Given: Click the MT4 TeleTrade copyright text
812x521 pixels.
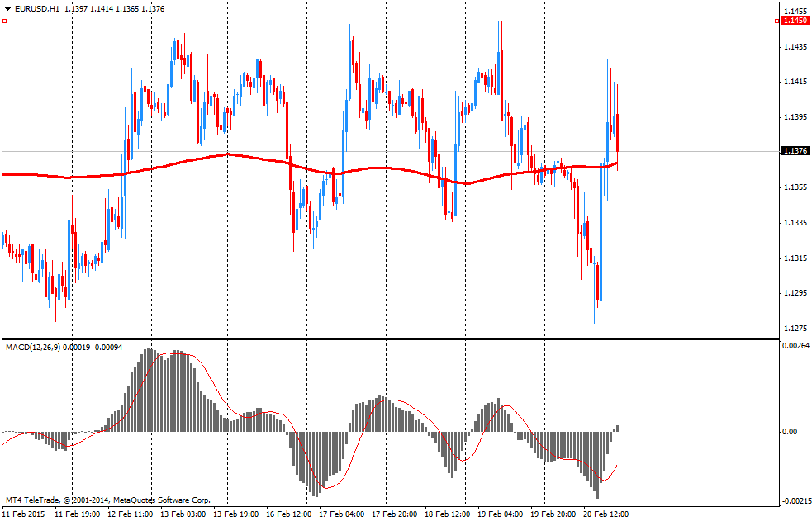Looking at the screenshot, I should [107, 500].
